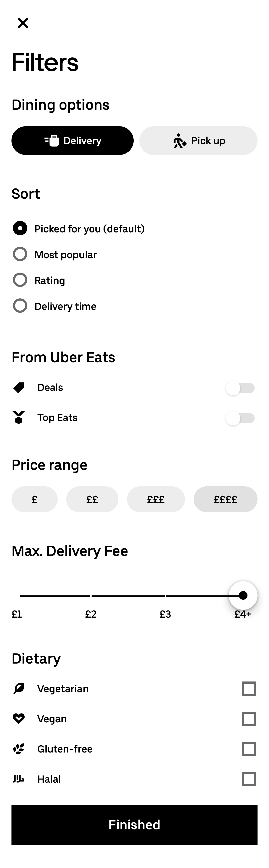
Task: Select the £££ price range
Action: (156, 499)
